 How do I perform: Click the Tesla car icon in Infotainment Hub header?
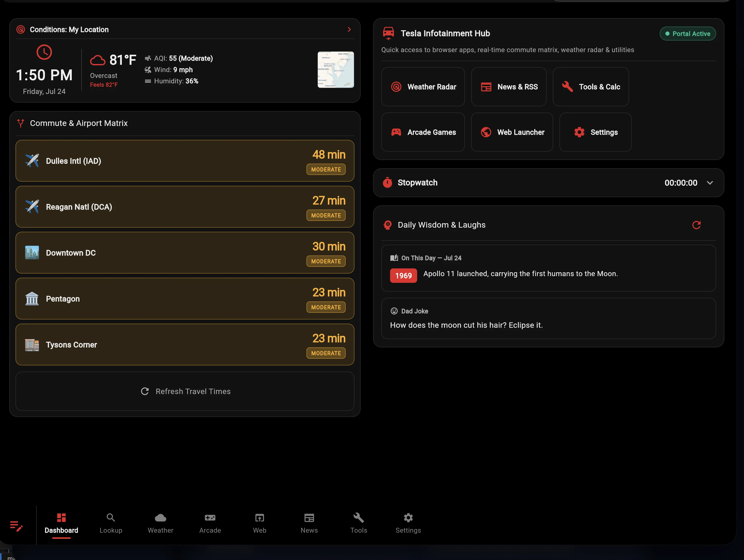(x=389, y=33)
